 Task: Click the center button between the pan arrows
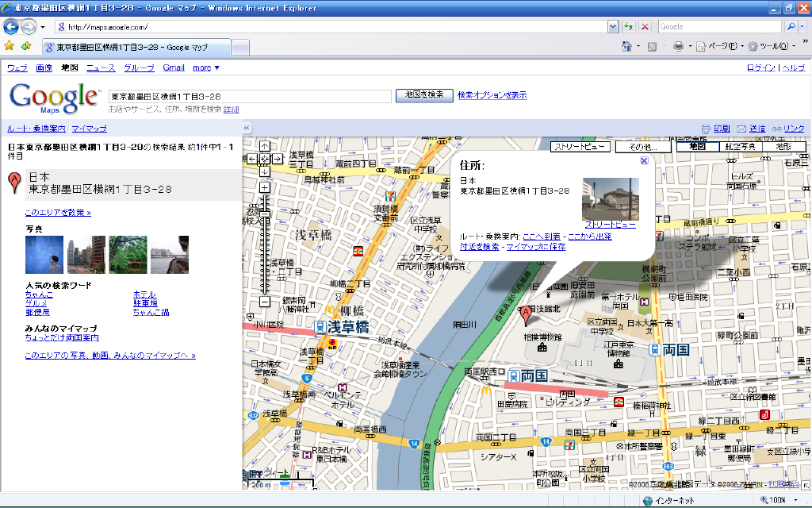[x=264, y=159]
